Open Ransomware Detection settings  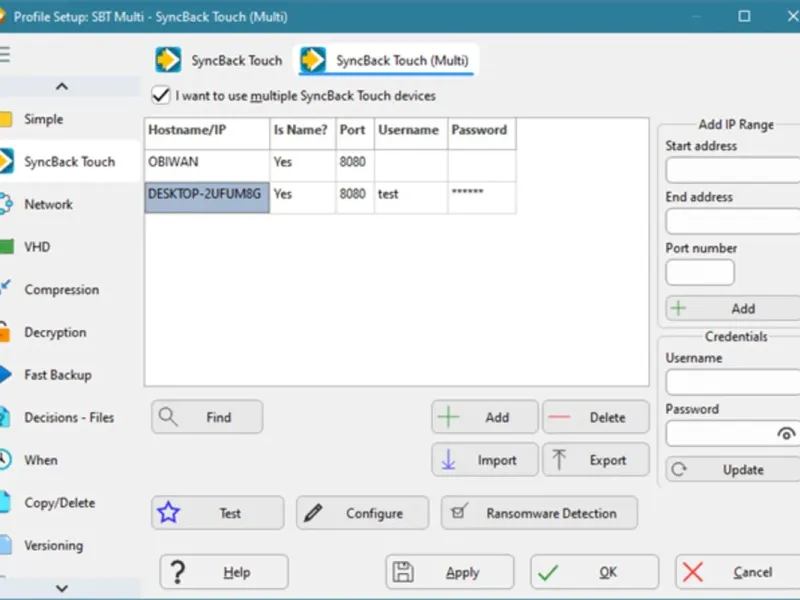click(x=539, y=513)
